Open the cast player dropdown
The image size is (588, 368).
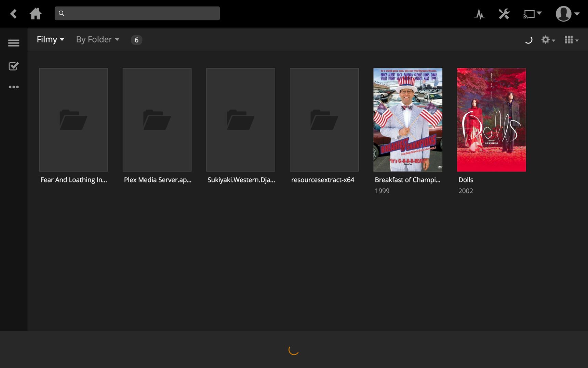tap(532, 14)
